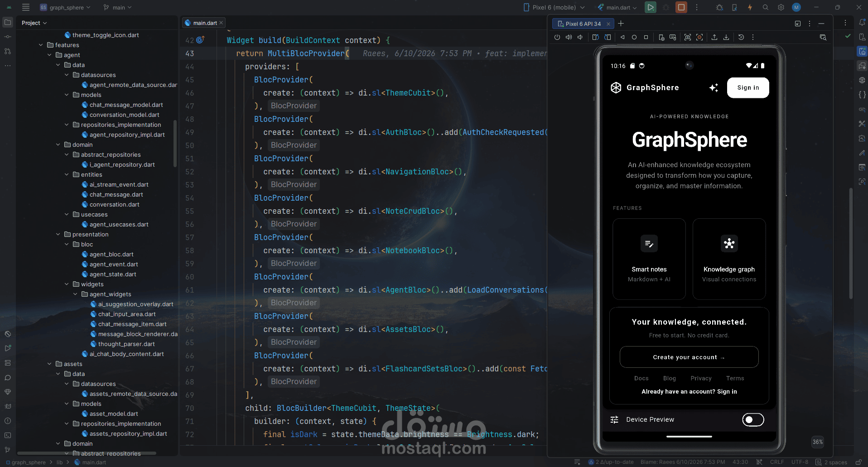Screen dimensions: 868x467
Task: Open the Pixel 6 (mobile) device dropdown
Action: tap(555, 7)
